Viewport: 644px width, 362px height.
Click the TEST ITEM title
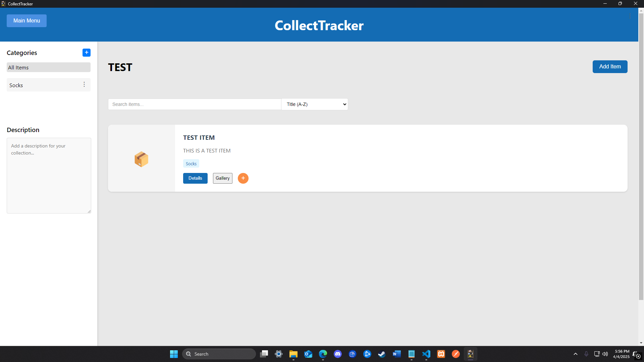click(x=199, y=138)
